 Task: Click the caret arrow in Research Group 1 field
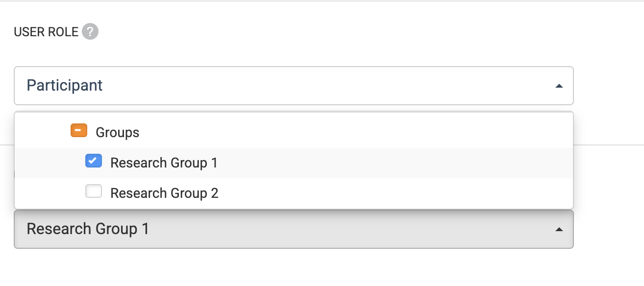click(x=559, y=229)
